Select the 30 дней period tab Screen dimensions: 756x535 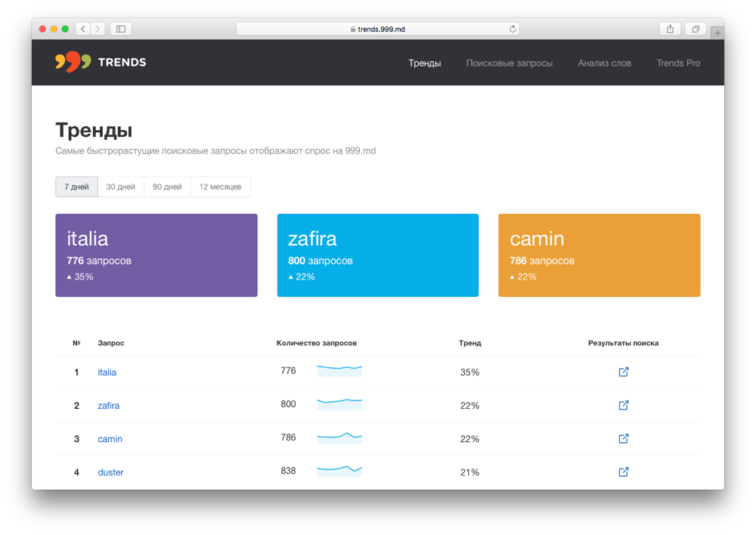click(120, 187)
